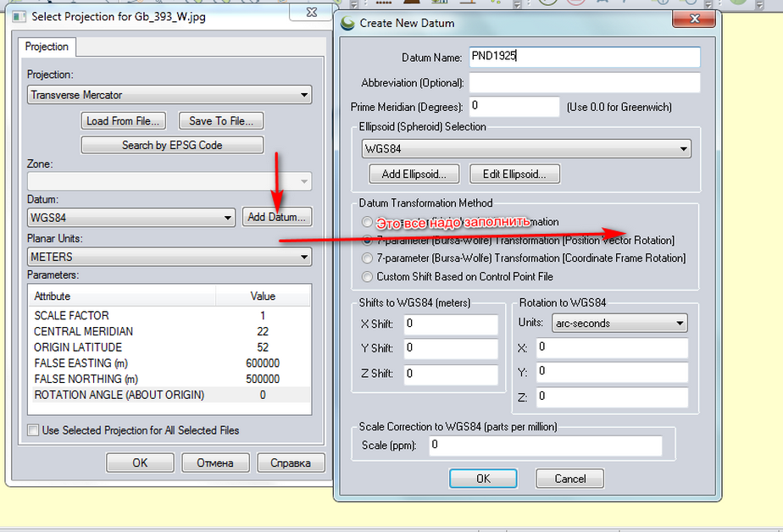Select Custom Shift Based on Control Point File
Screen dimensions: 783x532
(368, 276)
